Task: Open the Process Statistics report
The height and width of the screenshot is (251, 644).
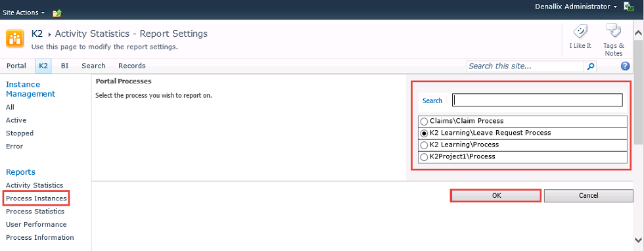Action: [x=35, y=212]
